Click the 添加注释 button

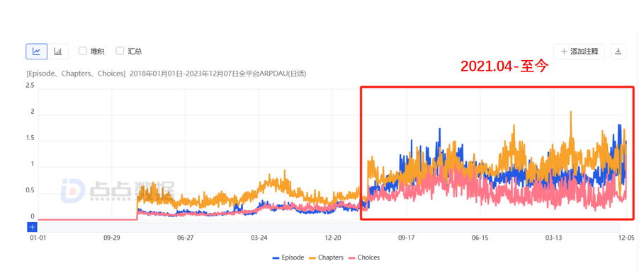(579, 51)
